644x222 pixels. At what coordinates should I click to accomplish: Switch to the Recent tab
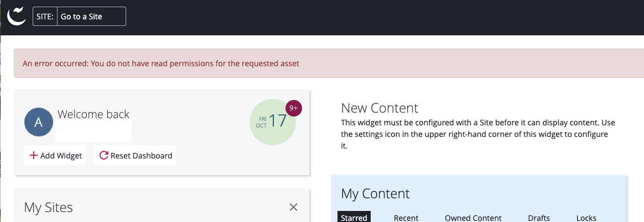tap(406, 218)
